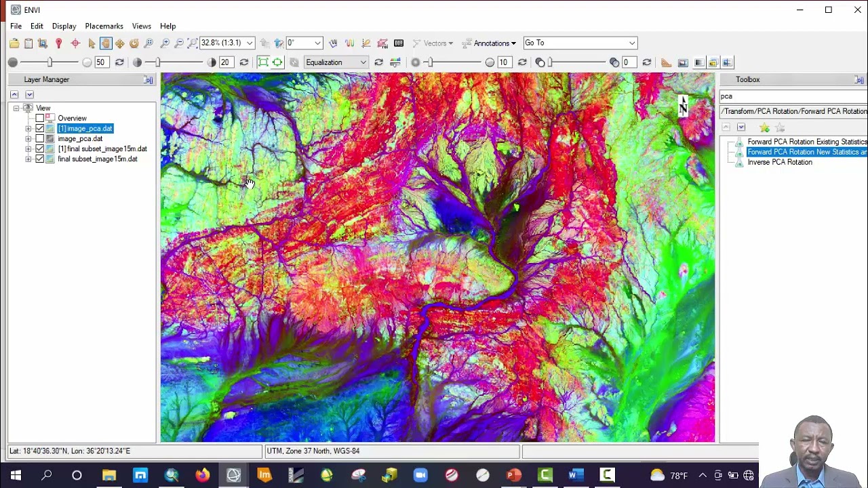868x488 pixels.
Task: Click the Annotations button
Action: 489,43
